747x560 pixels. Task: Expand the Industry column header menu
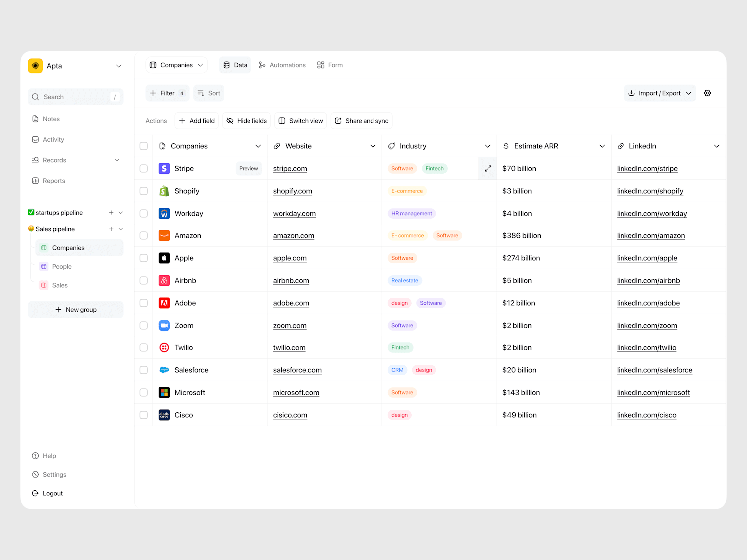[488, 146]
